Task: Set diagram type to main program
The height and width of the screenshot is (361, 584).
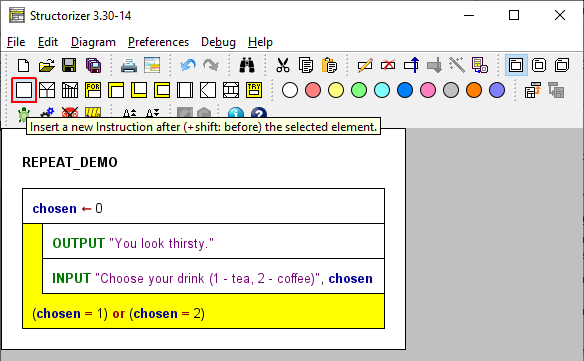Action: pos(516,65)
